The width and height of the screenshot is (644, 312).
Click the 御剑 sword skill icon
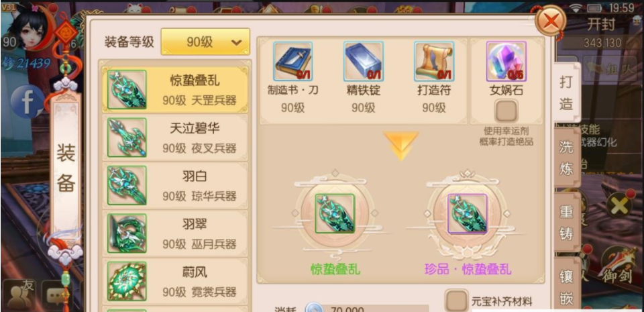pos(616,266)
